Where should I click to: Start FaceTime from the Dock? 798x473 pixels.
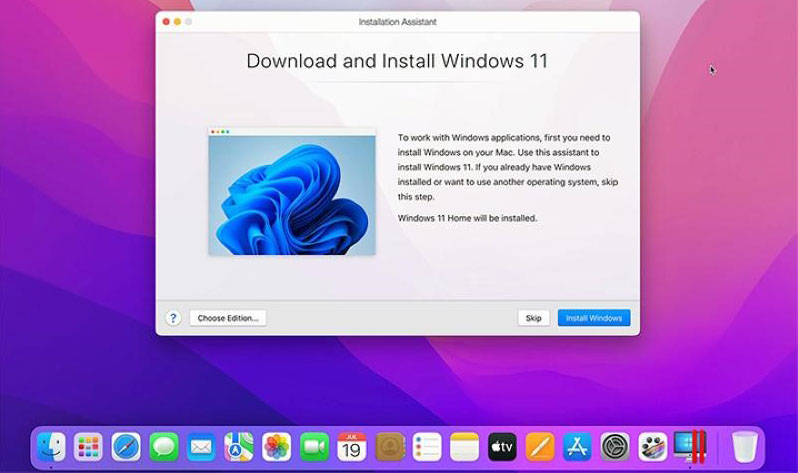coord(314,447)
